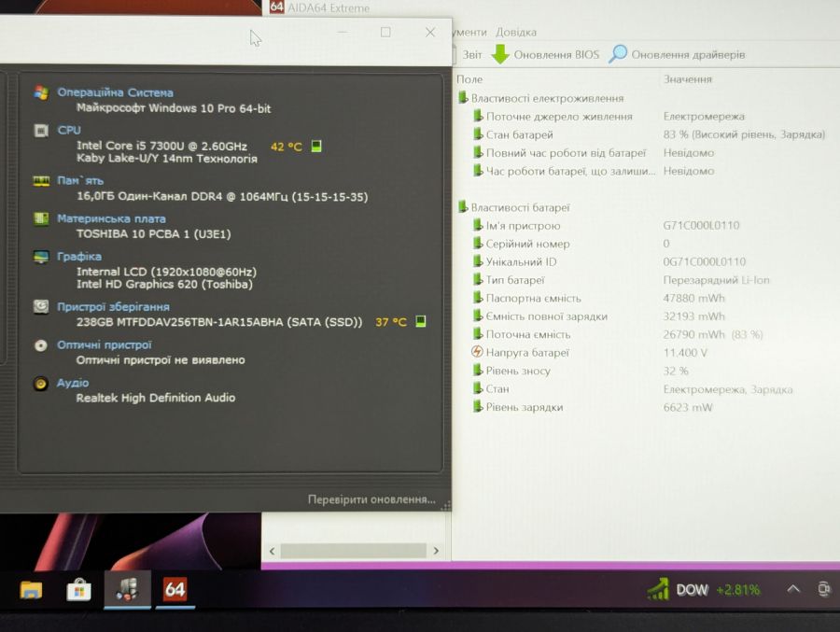Click the motherboard icon
The width and height of the screenshot is (840, 632).
click(41, 218)
